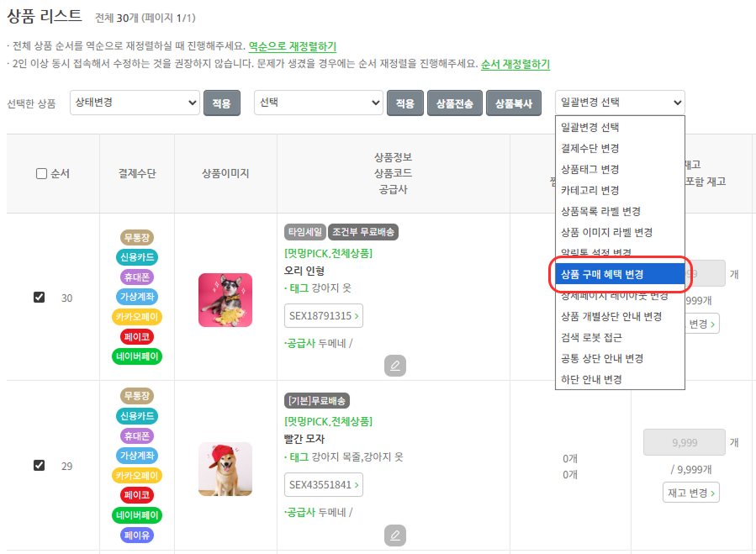Viewport: 756px width, 554px height.
Task: Click the 페이유 payment badge
Action: [x=137, y=536]
